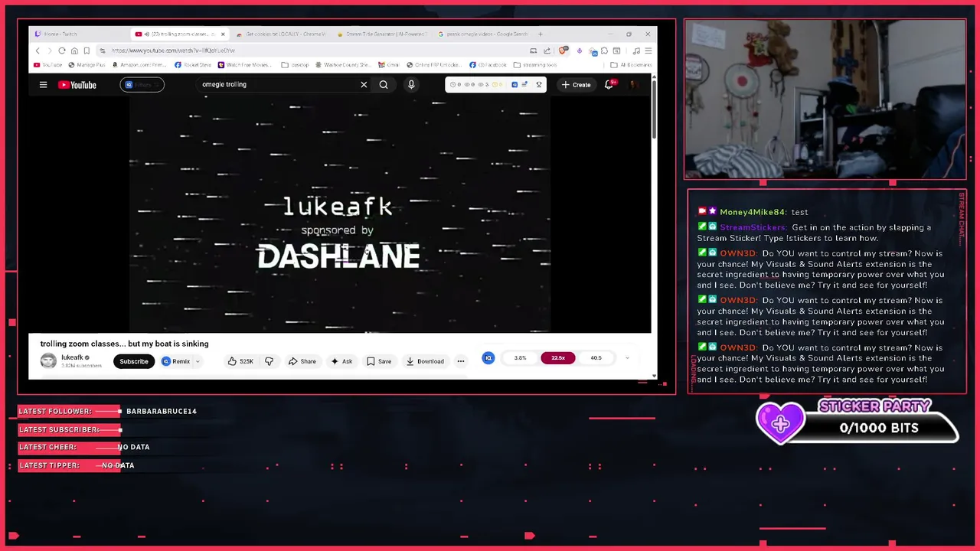The width and height of the screenshot is (980, 551).
Task: Open the Amazon.com Prime bookmark
Action: [x=139, y=65]
